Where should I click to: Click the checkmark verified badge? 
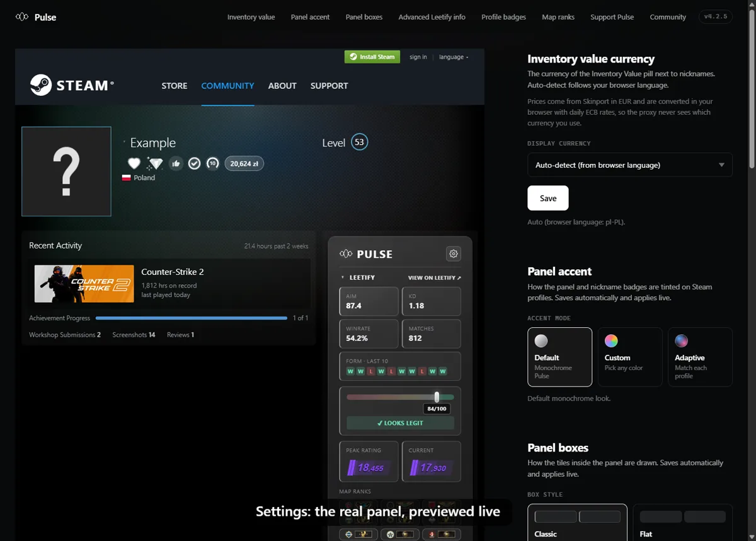coord(195,163)
